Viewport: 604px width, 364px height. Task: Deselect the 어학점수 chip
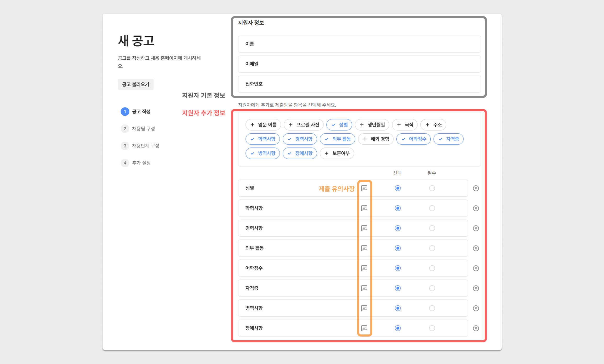click(413, 139)
